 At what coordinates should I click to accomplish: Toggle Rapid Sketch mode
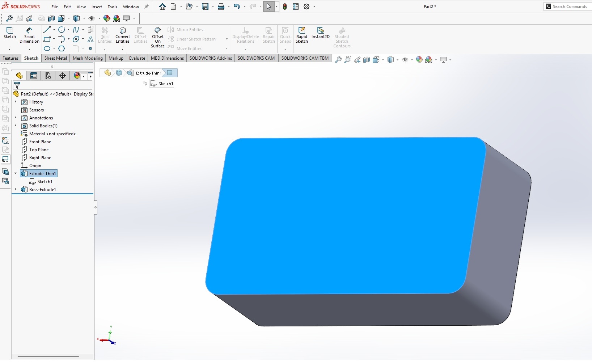[301, 35]
